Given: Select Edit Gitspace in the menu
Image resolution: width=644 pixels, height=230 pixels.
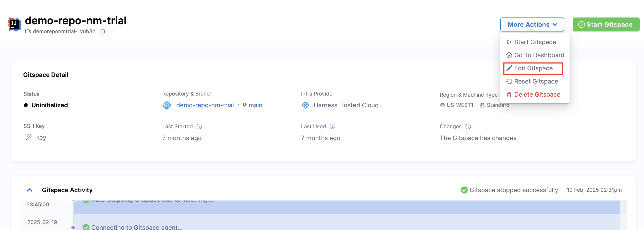Looking at the screenshot, I should (533, 68).
